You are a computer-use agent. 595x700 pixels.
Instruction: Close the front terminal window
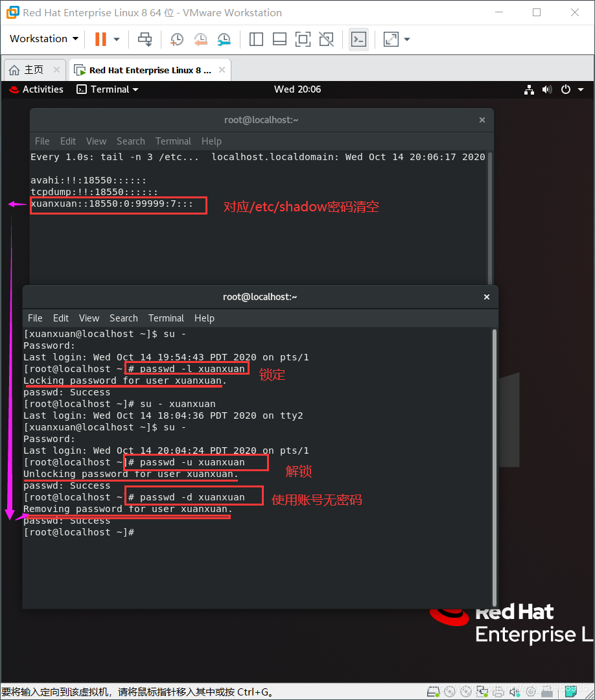[x=487, y=297]
